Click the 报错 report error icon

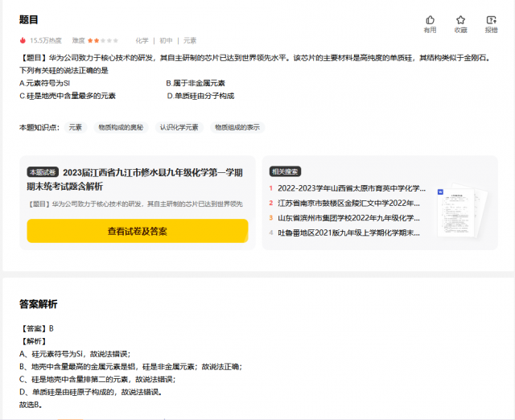pos(492,20)
